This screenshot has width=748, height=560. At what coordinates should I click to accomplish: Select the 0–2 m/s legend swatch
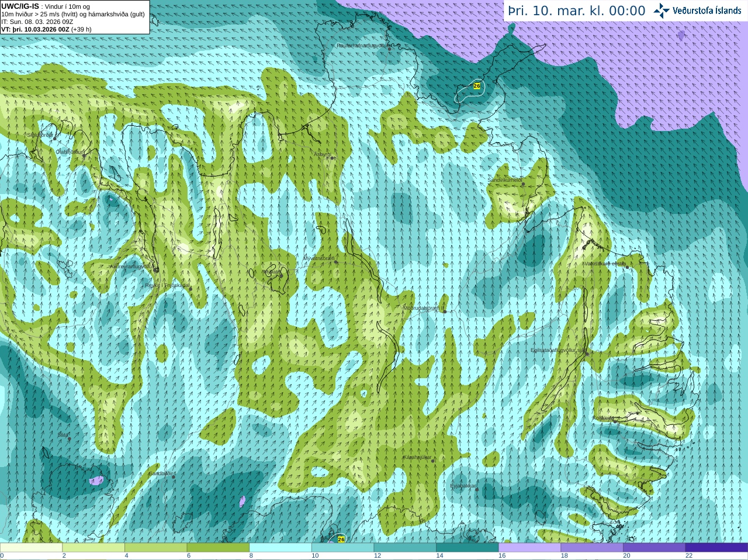[x=31, y=548]
